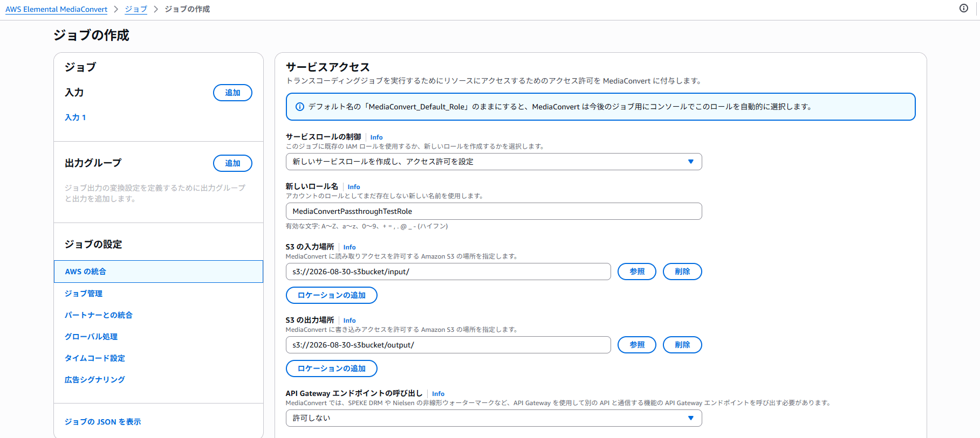Open the タイムコード設定 settings section
The width and height of the screenshot is (980, 438).
coord(95,358)
